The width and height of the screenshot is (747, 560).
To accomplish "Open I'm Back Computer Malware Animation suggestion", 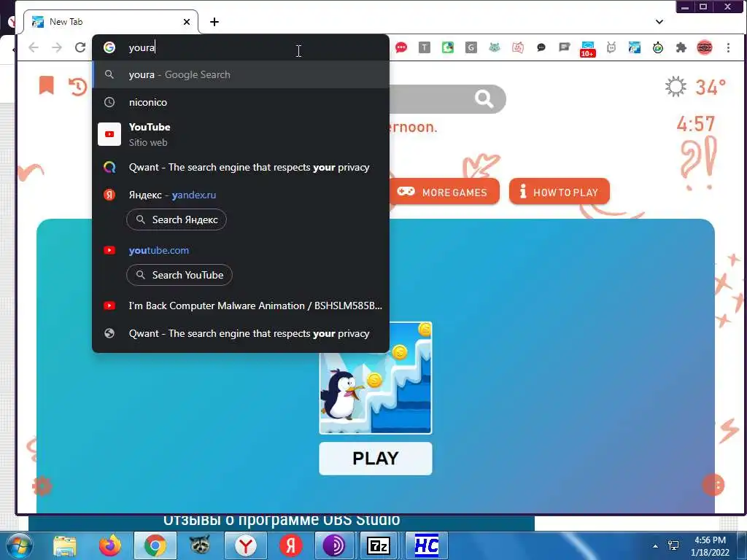I will (x=241, y=306).
